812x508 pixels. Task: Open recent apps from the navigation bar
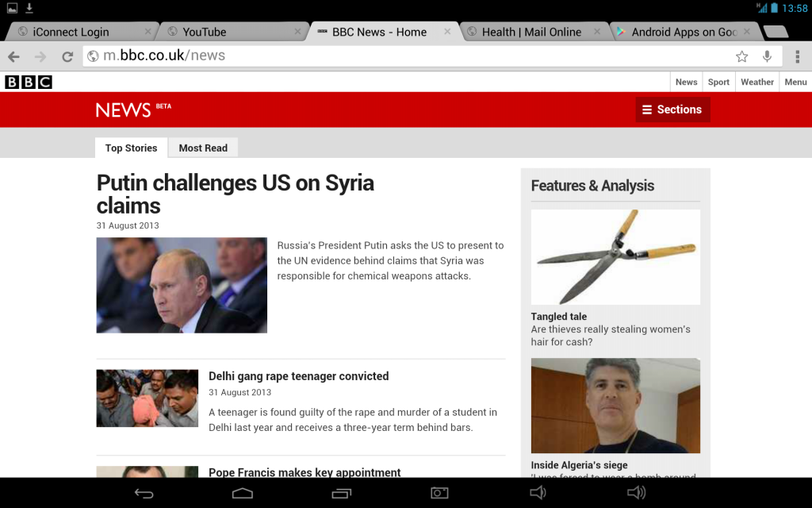coord(341,493)
